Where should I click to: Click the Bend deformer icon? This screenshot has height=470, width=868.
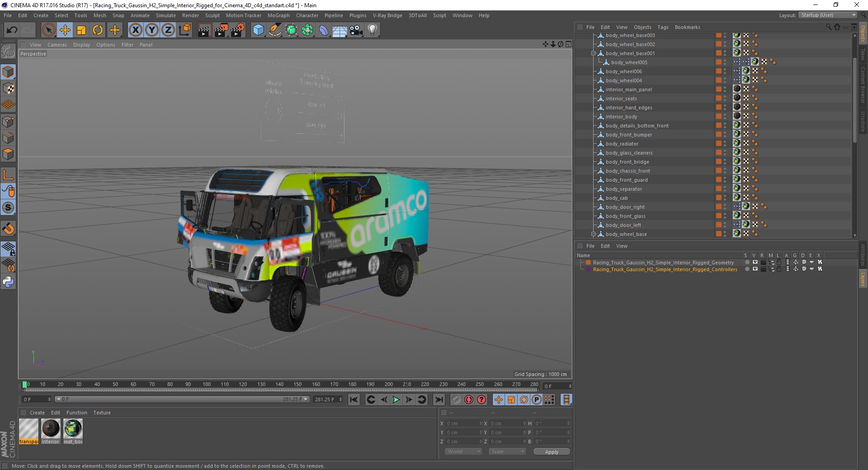[324, 30]
